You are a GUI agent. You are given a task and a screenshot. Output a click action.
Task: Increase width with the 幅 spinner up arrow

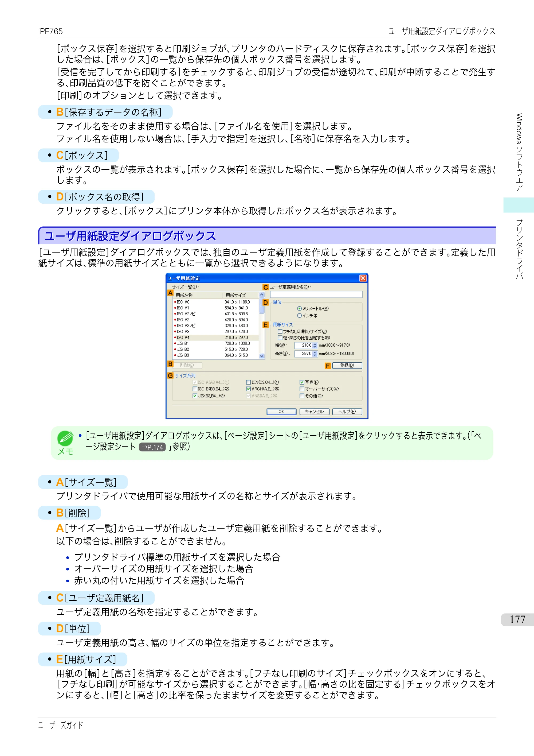pos(315,344)
